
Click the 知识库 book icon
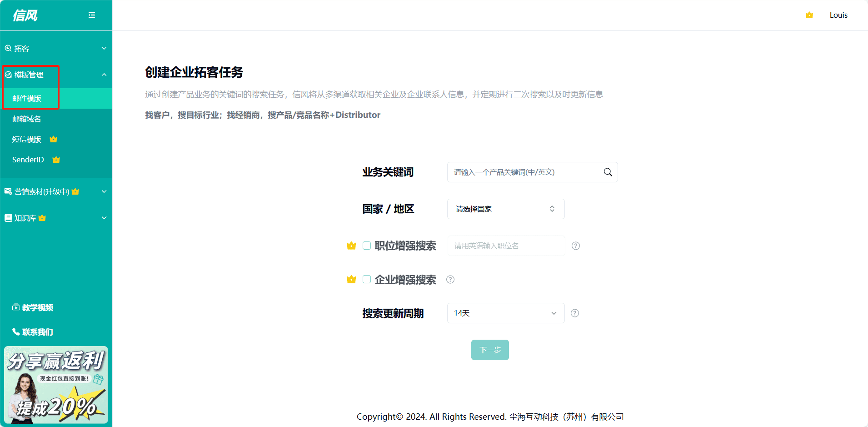coord(8,218)
